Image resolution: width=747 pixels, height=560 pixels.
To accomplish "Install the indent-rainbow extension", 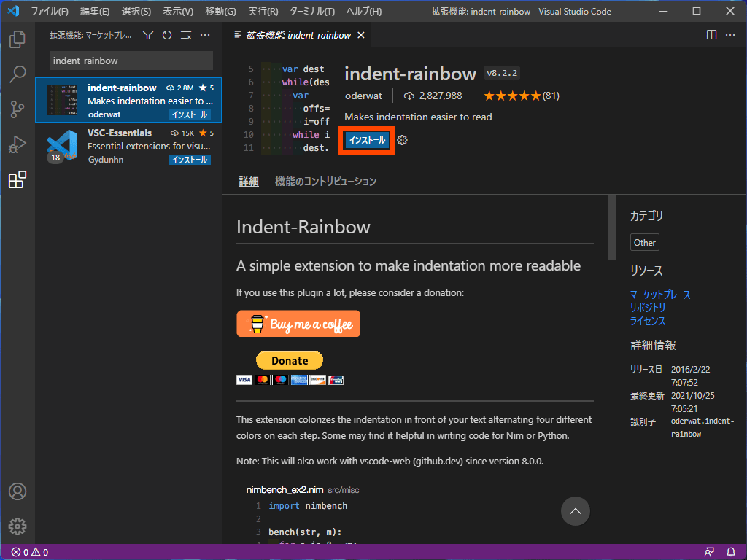I will pos(365,139).
